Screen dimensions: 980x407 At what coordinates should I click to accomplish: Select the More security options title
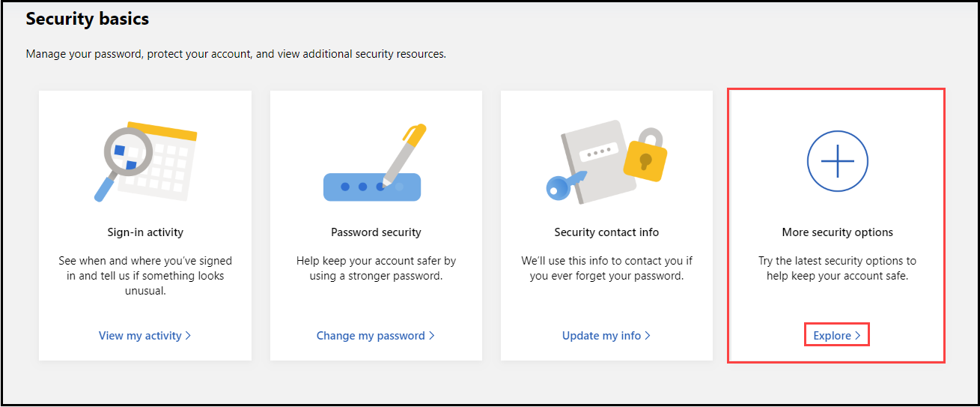(837, 232)
